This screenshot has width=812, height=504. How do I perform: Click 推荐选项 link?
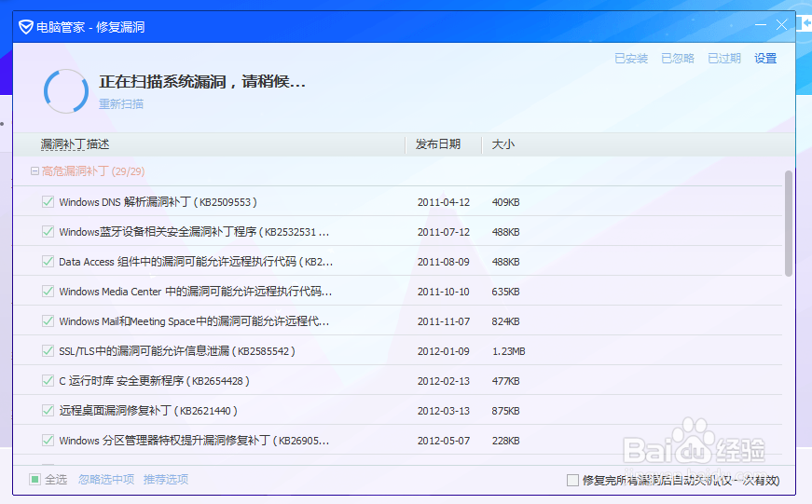166,479
